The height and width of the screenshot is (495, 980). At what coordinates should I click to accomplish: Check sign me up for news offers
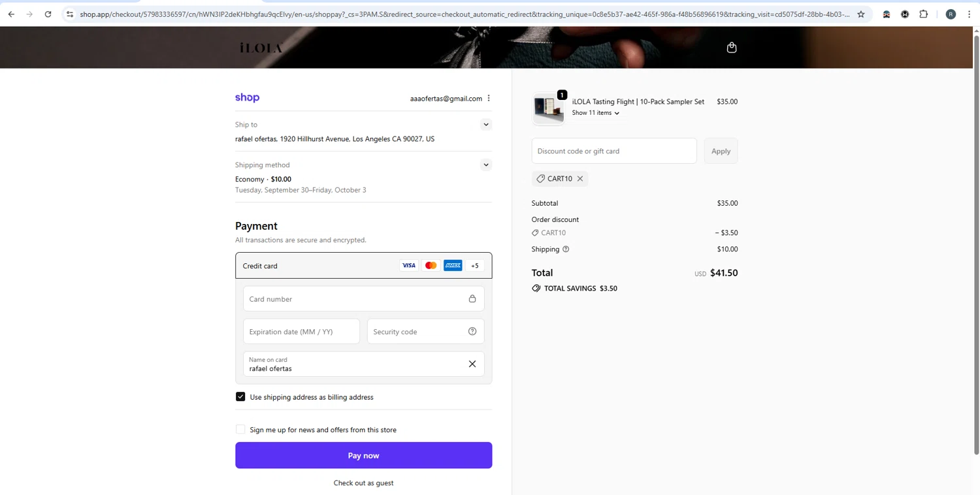[x=240, y=429]
